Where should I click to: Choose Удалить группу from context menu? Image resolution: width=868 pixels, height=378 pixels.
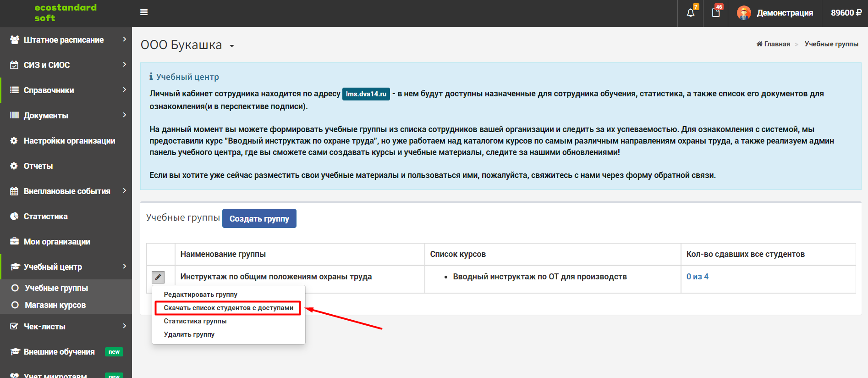pos(189,334)
